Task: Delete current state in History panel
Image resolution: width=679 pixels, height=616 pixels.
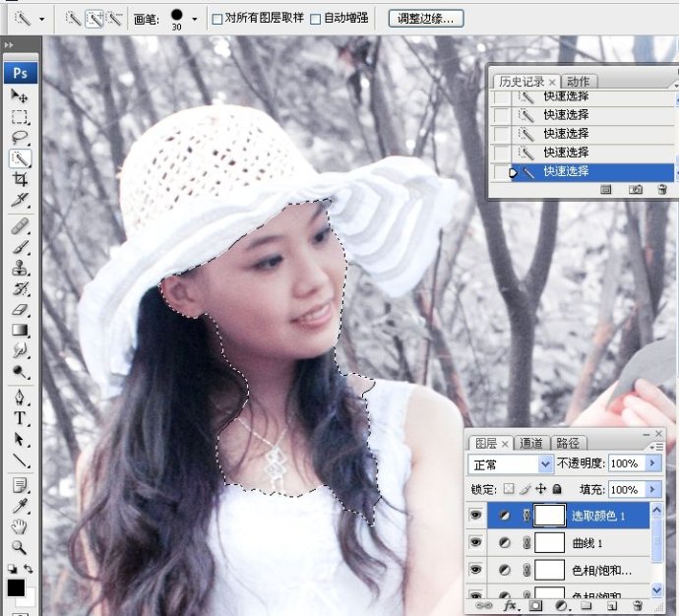Action: (662, 190)
